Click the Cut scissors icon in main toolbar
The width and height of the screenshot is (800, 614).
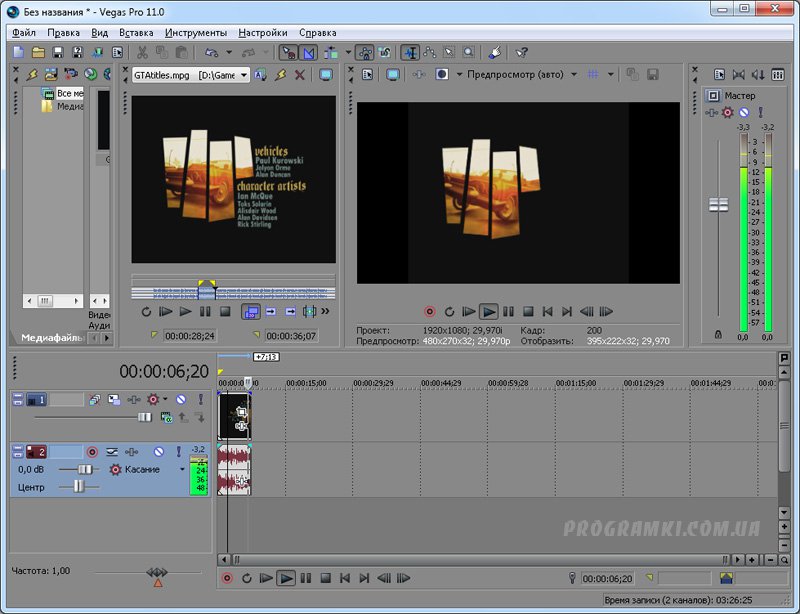point(142,52)
